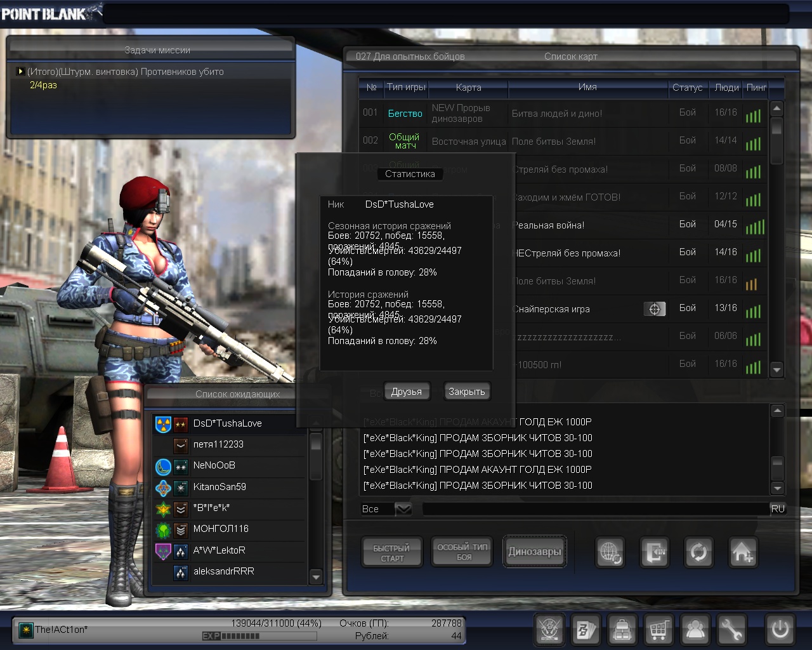This screenshot has height=650, width=812.
Task: Click the rank badge beside aleksandrRRR
Action: point(181,572)
